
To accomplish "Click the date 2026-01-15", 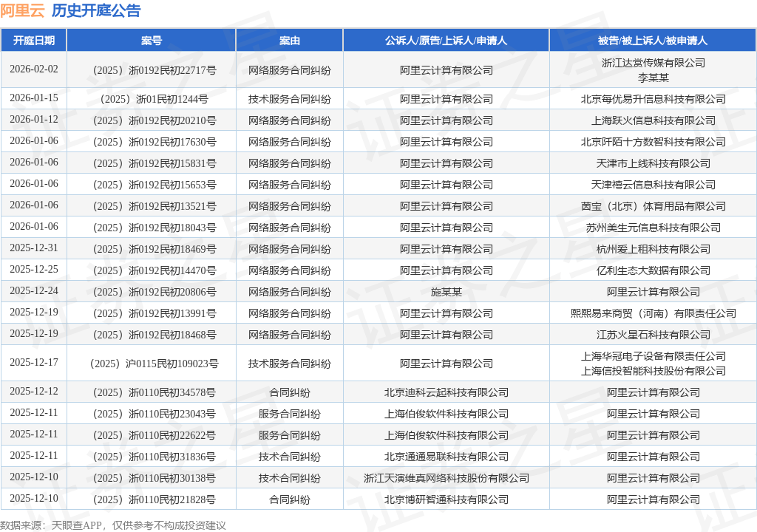I will coord(34,98).
